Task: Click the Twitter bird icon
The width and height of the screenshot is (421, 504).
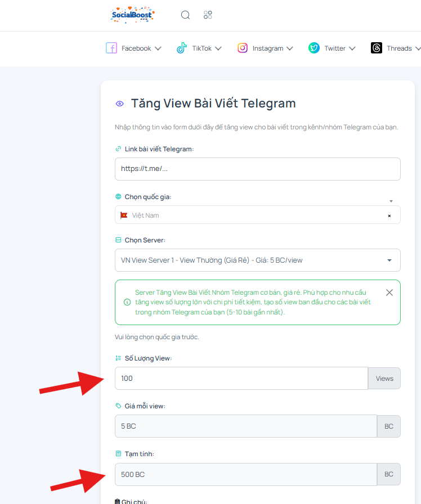Action: coord(314,48)
